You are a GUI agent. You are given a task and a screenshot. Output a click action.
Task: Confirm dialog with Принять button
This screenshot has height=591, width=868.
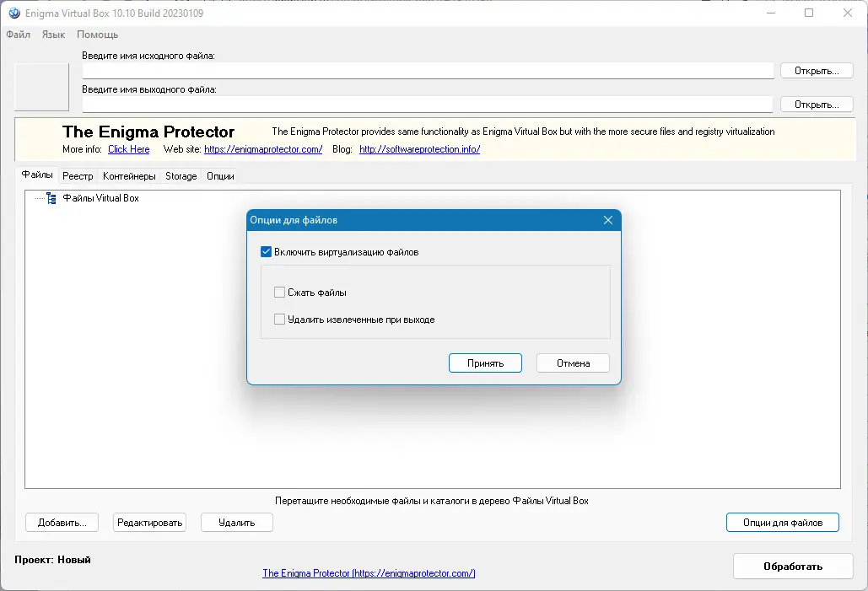486,363
